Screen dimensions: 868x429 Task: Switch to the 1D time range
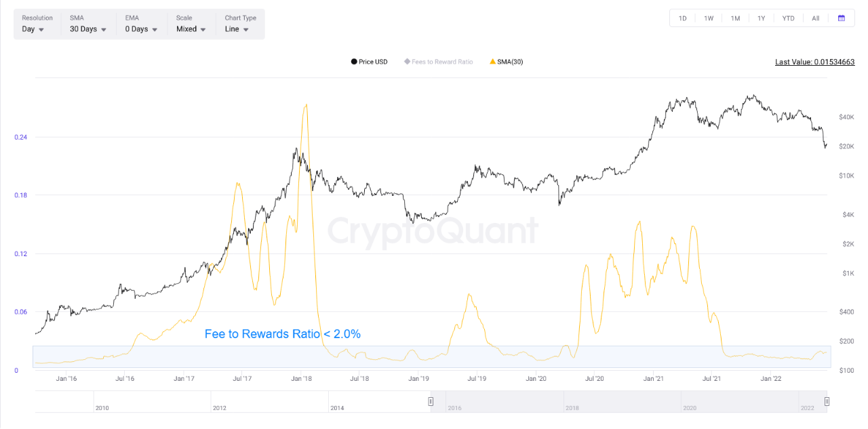[x=682, y=18]
